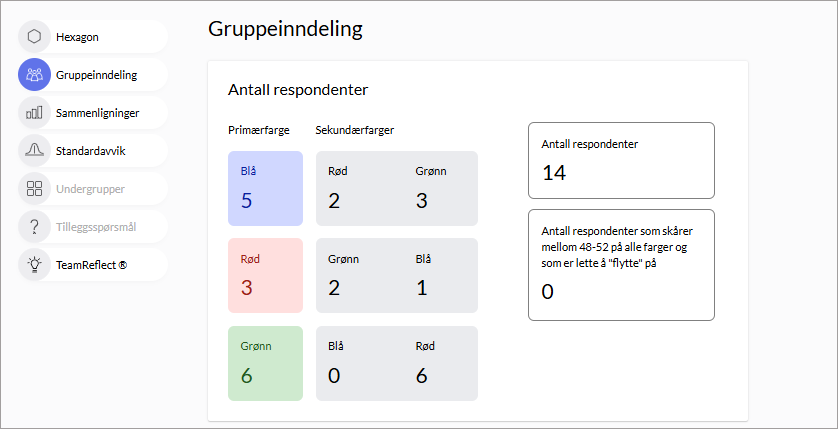Image resolution: width=838 pixels, height=429 pixels.
Task: Select the 48-52 score respondents box
Action: point(621,265)
